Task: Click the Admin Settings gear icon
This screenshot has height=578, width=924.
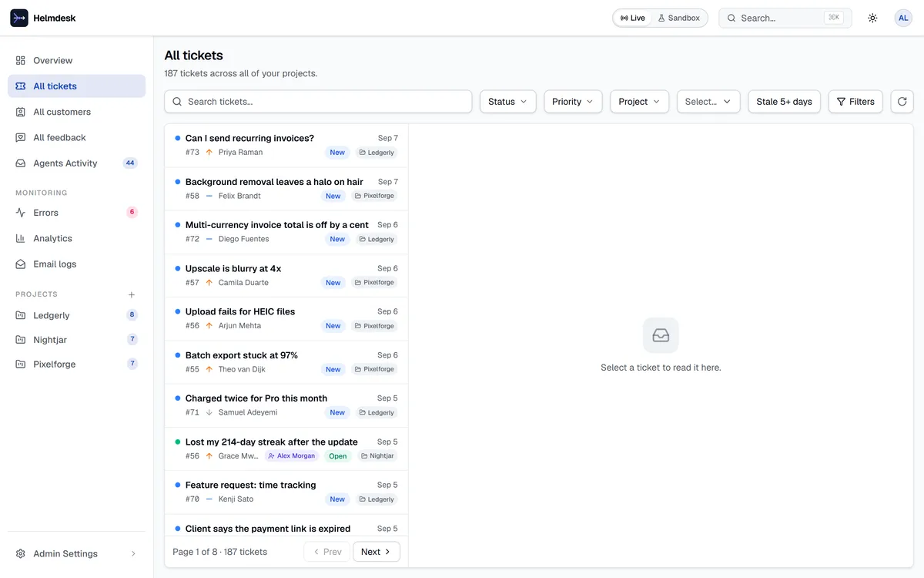Action: (x=21, y=553)
